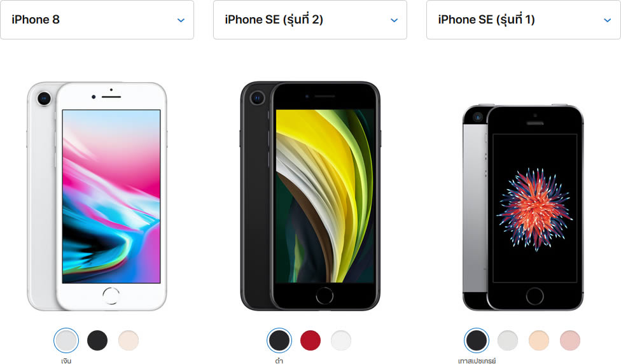Select rose gold color for iPhone SE 1st generation
The width and height of the screenshot is (621, 364).
point(570,340)
